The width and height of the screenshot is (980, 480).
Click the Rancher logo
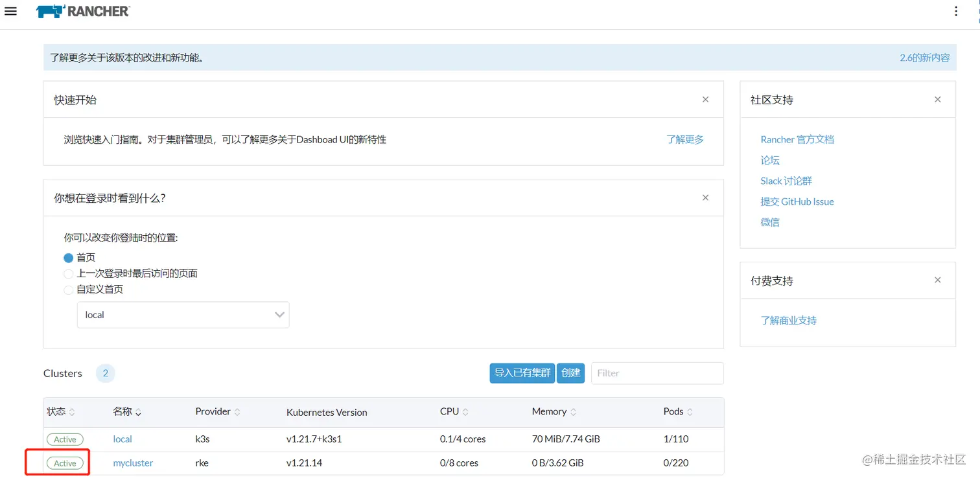click(83, 11)
